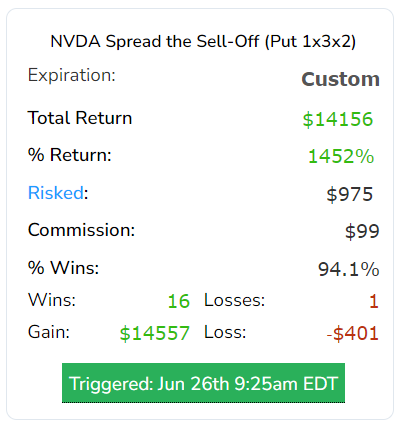Click the Losses label
This screenshot has height=426, width=402.
pyautogui.click(x=234, y=300)
